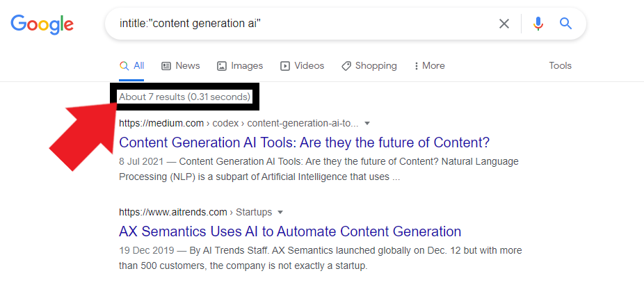Click the News tab newspaper icon
Screen dimensions: 644x294
pos(166,66)
